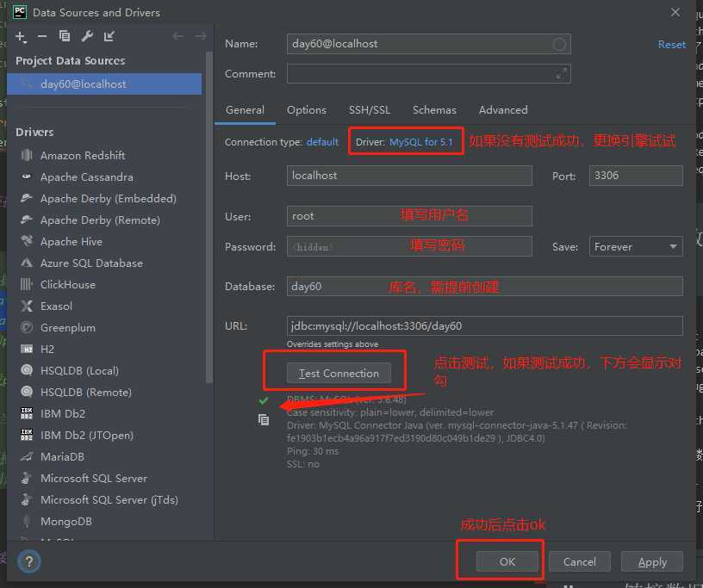The width and height of the screenshot is (703, 588).
Task: Change driver via MySQL for 5.1 link
Action: 421,142
